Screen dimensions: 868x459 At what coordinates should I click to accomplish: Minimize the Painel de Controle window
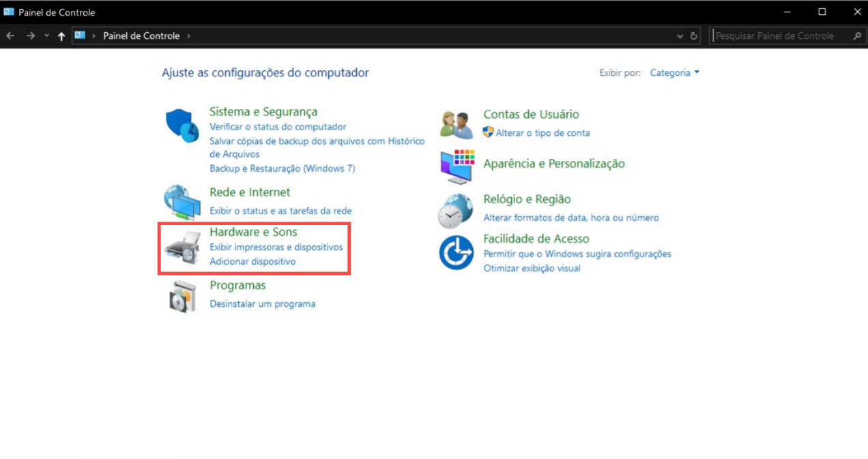pos(788,12)
